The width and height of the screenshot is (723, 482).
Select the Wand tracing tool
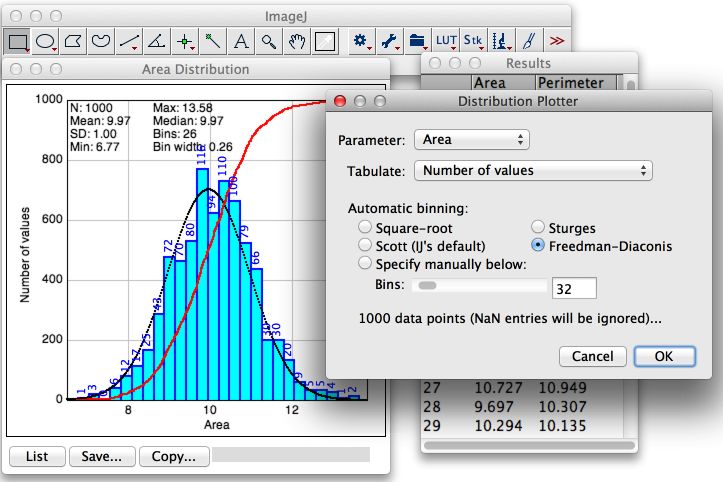[x=213, y=42]
